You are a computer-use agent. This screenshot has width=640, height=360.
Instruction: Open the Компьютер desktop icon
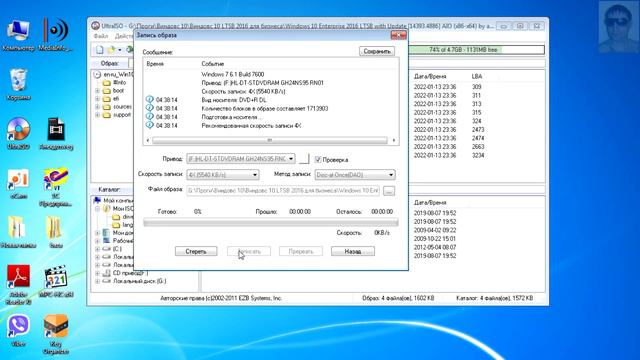click(18, 35)
